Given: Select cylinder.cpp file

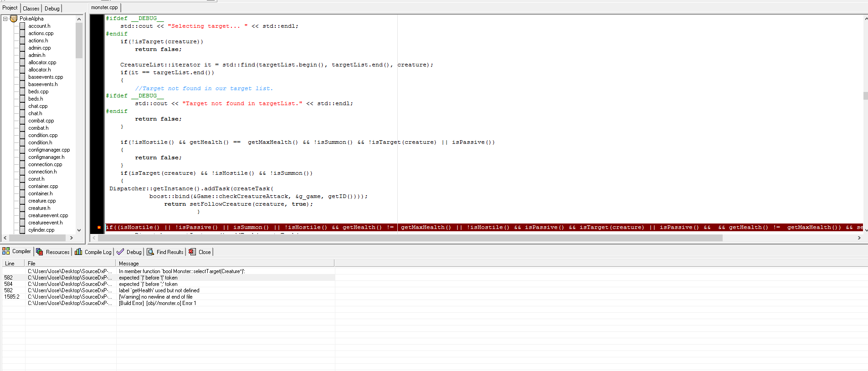Looking at the screenshot, I should click(41, 230).
